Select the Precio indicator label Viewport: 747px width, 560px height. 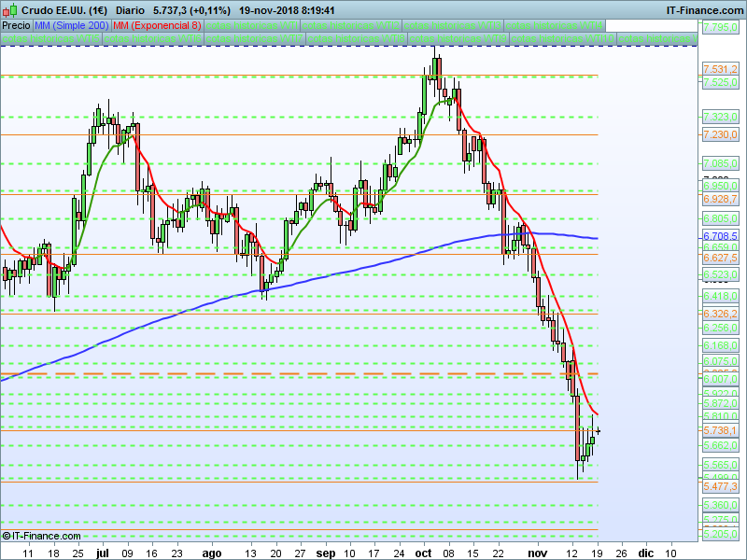click(x=16, y=26)
